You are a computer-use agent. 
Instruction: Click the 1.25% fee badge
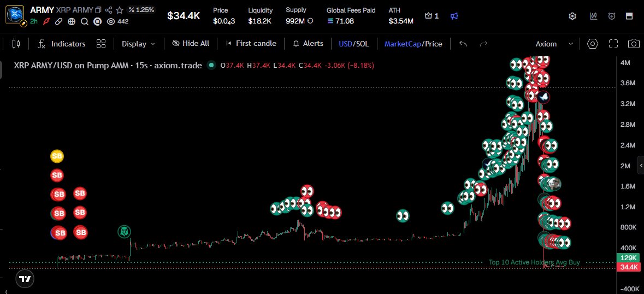click(141, 10)
